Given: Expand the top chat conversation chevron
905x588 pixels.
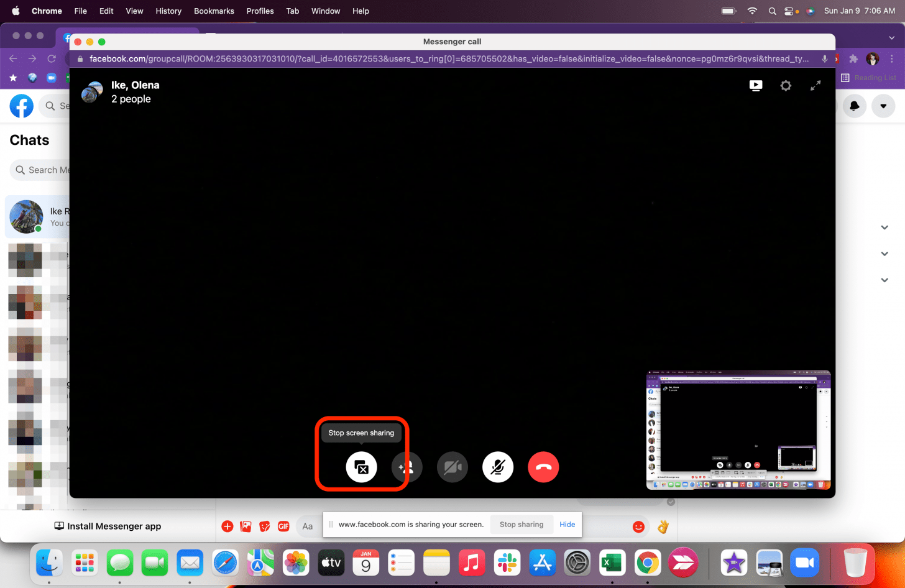Looking at the screenshot, I should click(884, 227).
